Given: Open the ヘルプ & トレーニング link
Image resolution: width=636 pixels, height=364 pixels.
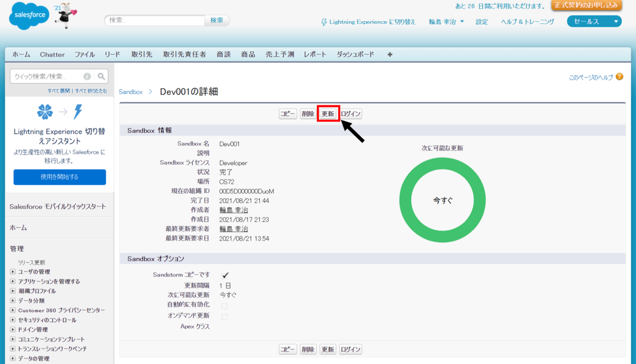Looking at the screenshot, I should tap(527, 22).
